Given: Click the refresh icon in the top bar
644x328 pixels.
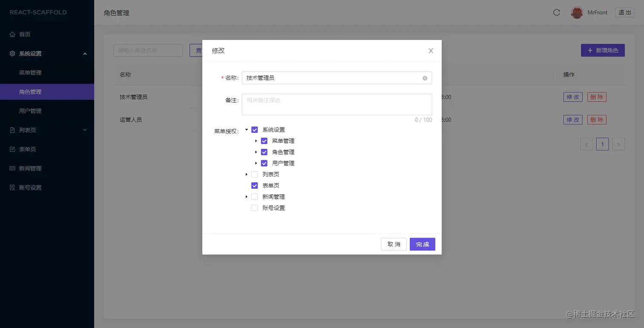Looking at the screenshot, I should 556,12.
